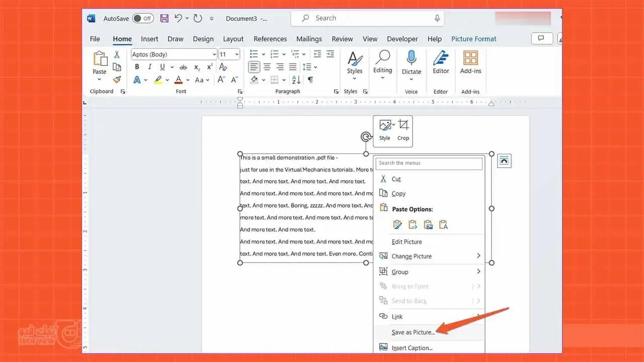The width and height of the screenshot is (644, 362).
Task: Expand the Numbering list dropdown arrow
Action: click(284, 54)
